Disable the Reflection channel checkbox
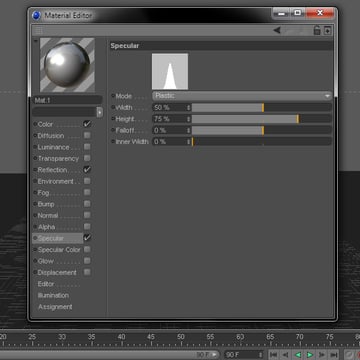Screen dimensions: 360x360 (87, 169)
